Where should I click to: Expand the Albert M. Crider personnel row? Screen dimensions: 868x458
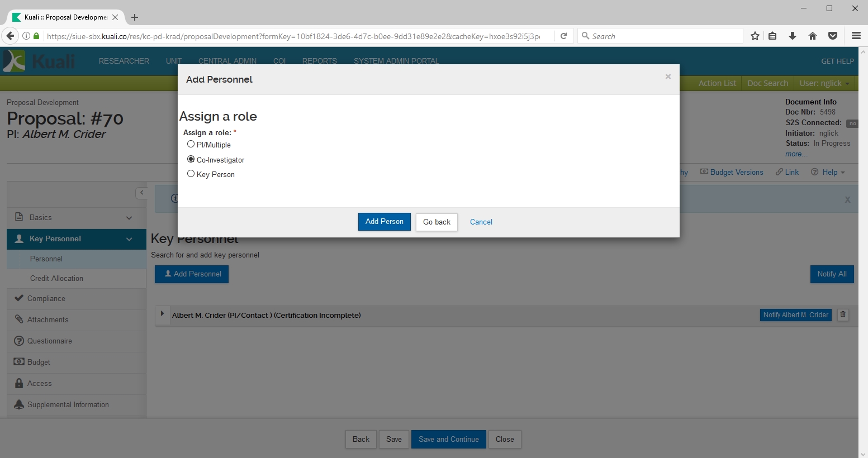163,314
